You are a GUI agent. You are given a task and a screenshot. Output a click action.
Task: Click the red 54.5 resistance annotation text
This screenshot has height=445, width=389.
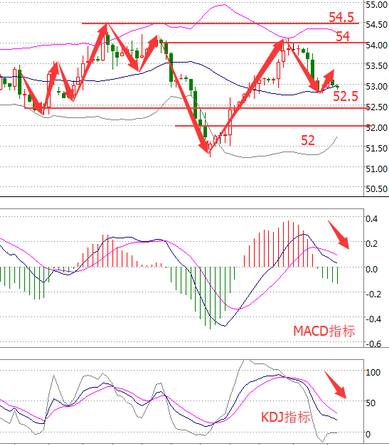click(x=341, y=17)
